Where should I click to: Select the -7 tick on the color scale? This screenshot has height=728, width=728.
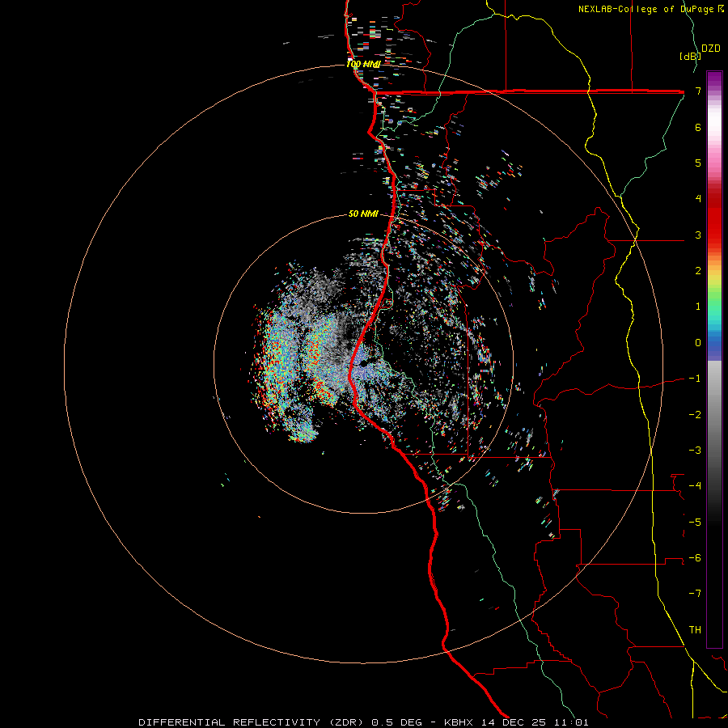[695, 594]
